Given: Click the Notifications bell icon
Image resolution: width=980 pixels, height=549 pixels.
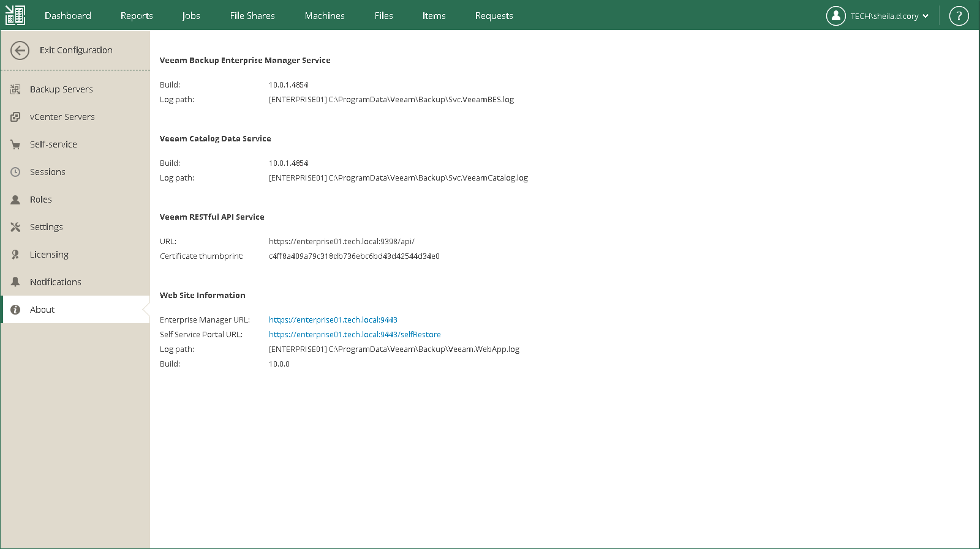Looking at the screenshot, I should 15,282.
